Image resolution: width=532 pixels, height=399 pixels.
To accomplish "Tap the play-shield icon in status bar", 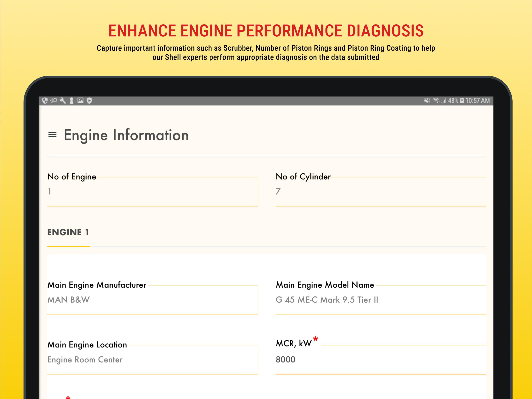I will (x=89, y=101).
